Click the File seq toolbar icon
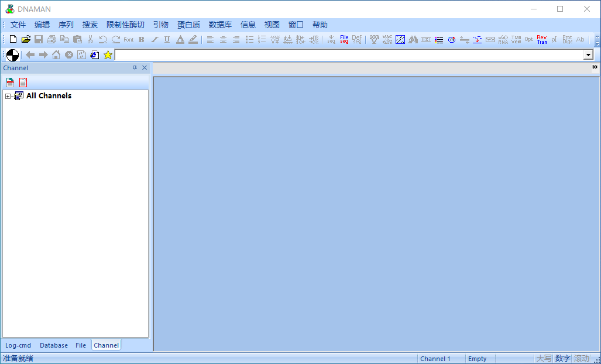Viewport: 601px width, 364px height. coord(344,39)
